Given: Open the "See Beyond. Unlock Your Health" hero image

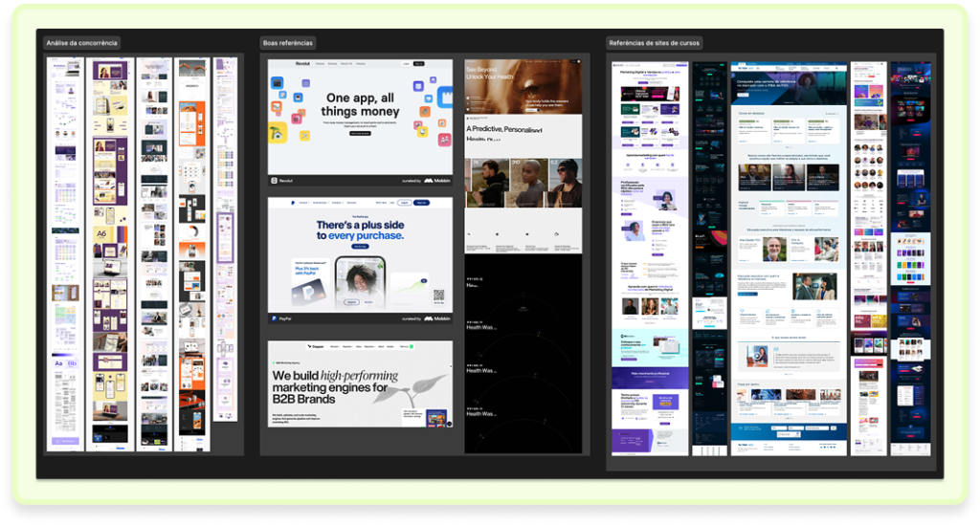Looking at the screenshot, I should [x=523, y=86].
